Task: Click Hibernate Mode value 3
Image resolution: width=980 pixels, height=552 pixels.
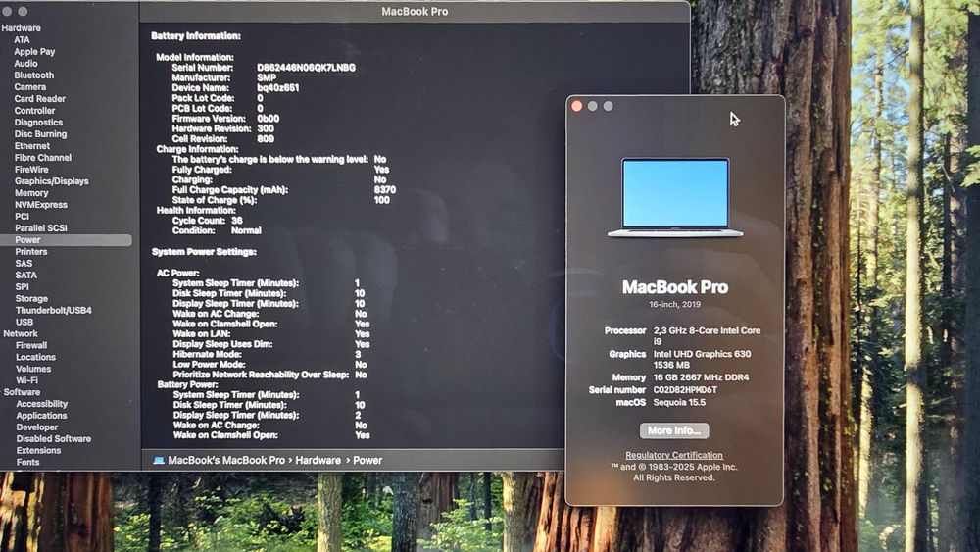Action: click(x=358, y=355)
